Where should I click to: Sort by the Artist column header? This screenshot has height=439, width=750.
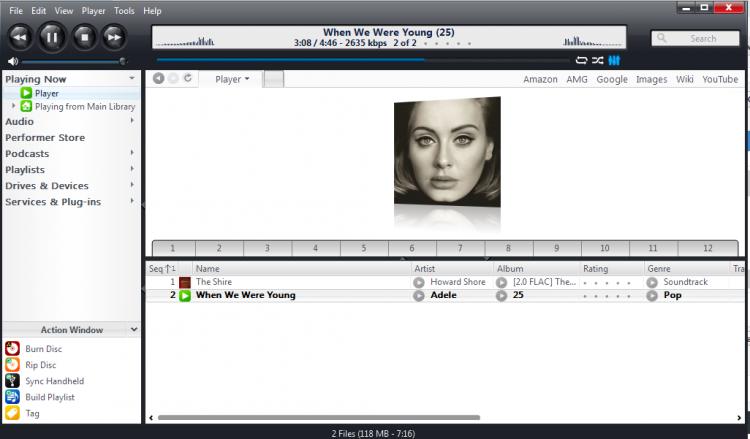click(452, 269)
